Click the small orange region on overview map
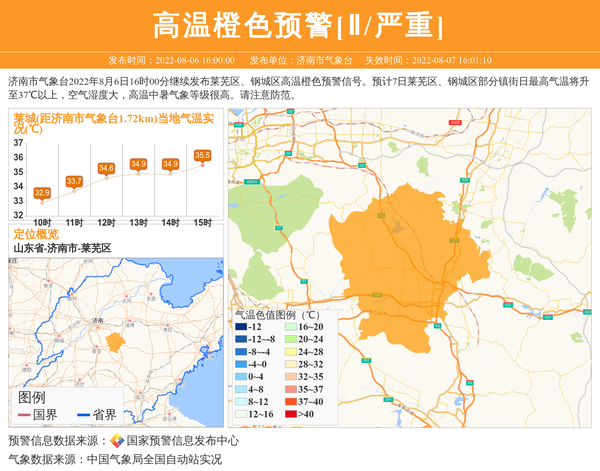Viewport: 600px width, 471px height. click(x=113, y=341)
